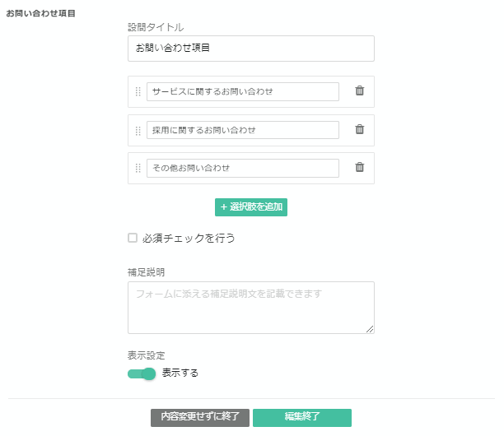
Task: Toggle the 表示する display switch off
Action: click(142, 373)
